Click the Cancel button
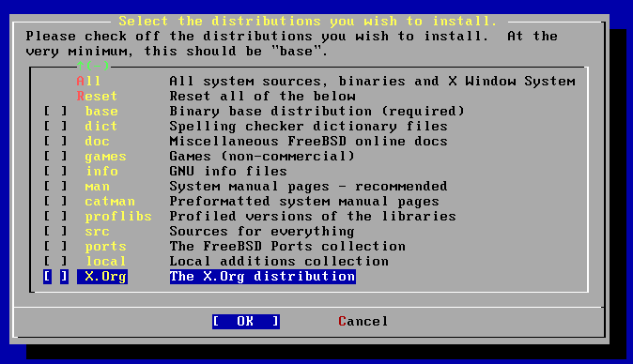633x364 pixels. pyautogui.click(x=363, y=321)
